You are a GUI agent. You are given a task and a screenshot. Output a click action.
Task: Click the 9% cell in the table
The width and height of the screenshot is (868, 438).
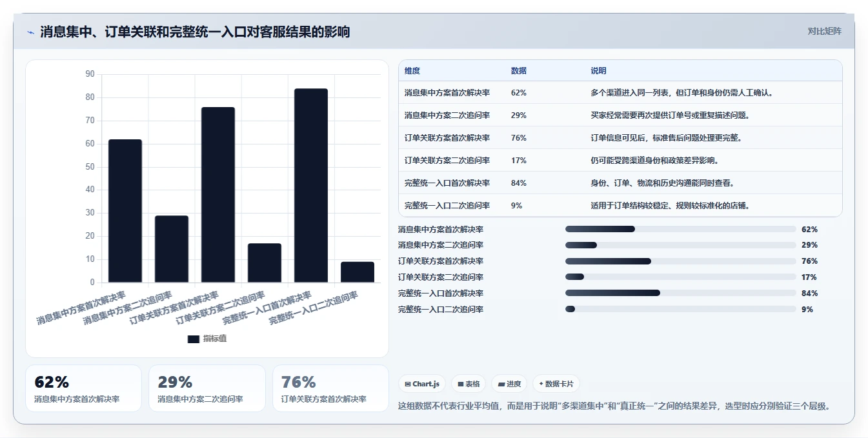[x=516, y=206]
